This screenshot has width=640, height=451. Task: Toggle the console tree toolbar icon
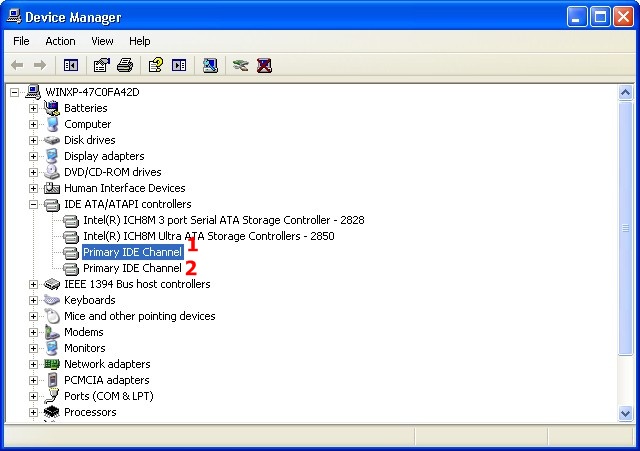tap(71, 65)
